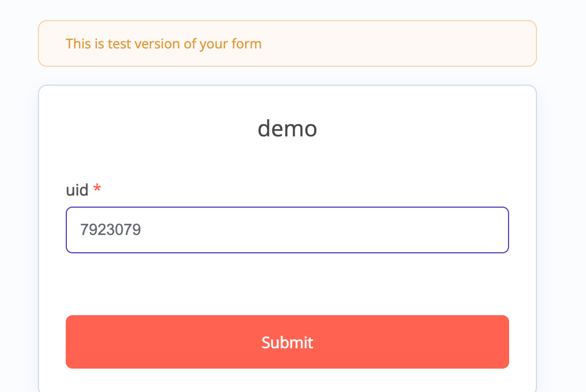Click the required-field star marker

point(97,189)
